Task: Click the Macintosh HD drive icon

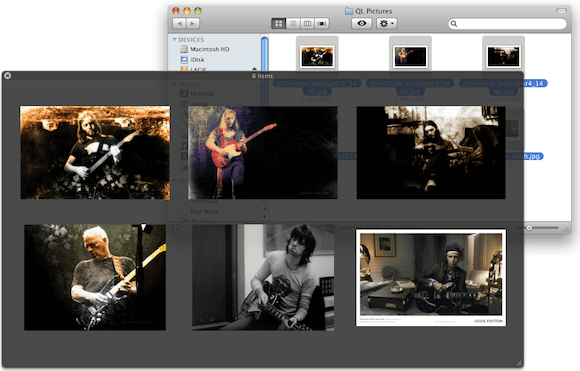Action: point(184,49)
